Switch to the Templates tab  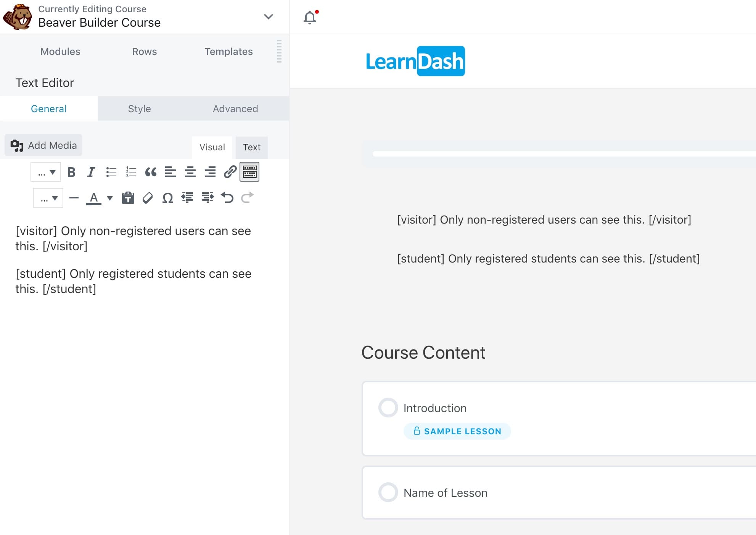pos(228,52)
